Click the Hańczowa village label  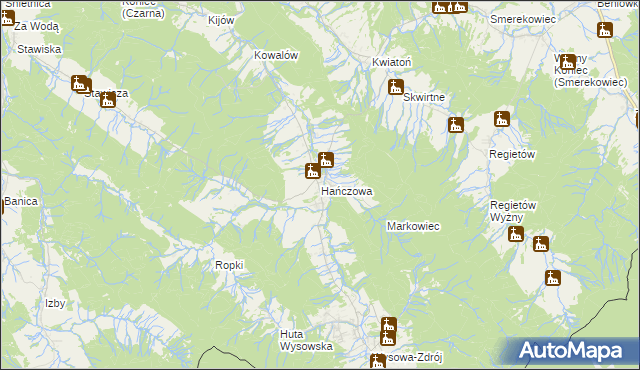tap(347, 191)
